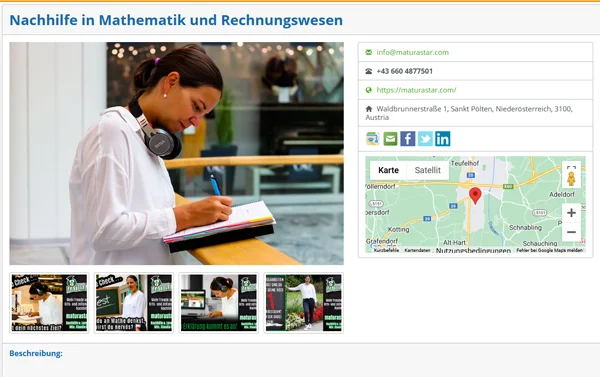Open the main photo of woman writing
This screenshot has width=600, height=377.
[x=176, y=153]
